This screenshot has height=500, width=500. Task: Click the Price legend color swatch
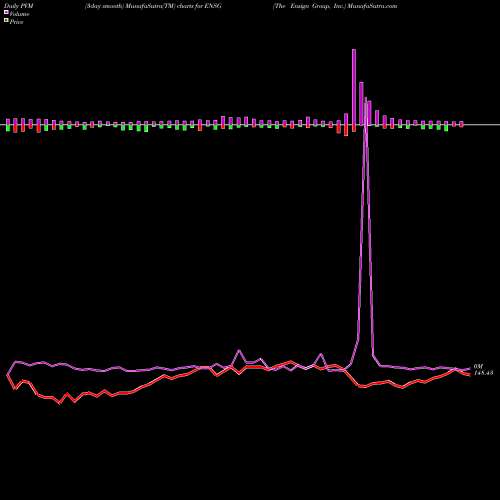pyautogui.click(x=6, y=21)
